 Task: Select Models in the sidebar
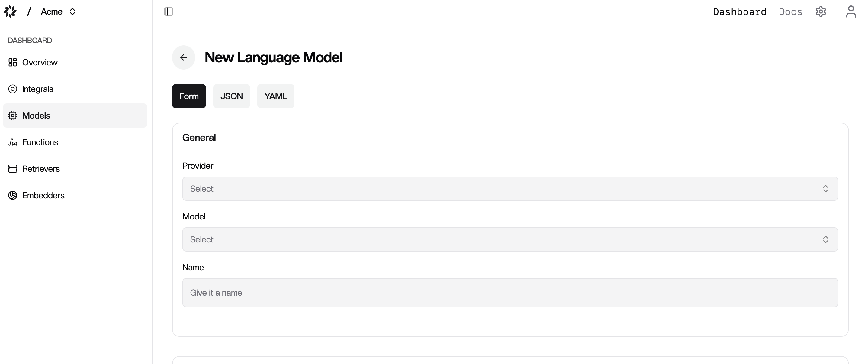click(x=75, y=116)
